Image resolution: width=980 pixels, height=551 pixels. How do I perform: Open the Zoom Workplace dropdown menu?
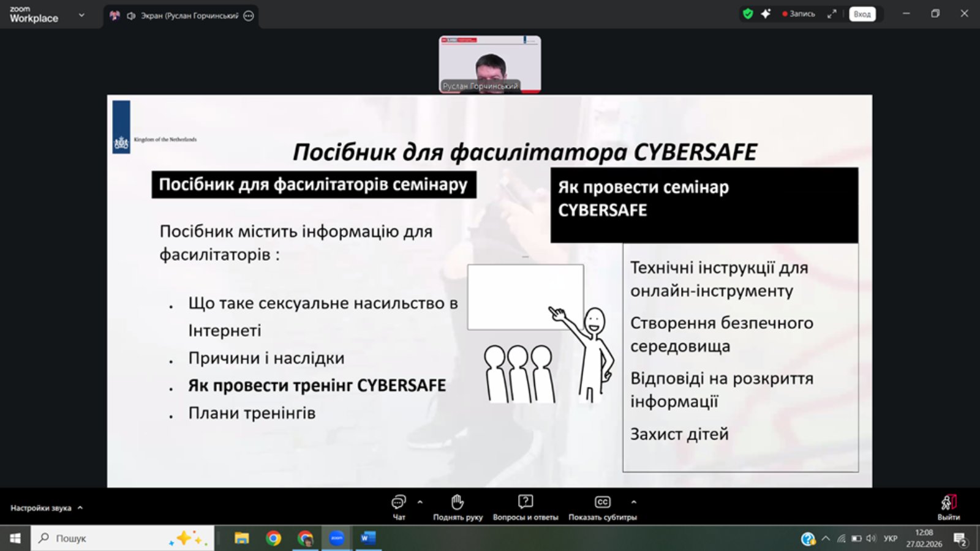coord(81,15)
